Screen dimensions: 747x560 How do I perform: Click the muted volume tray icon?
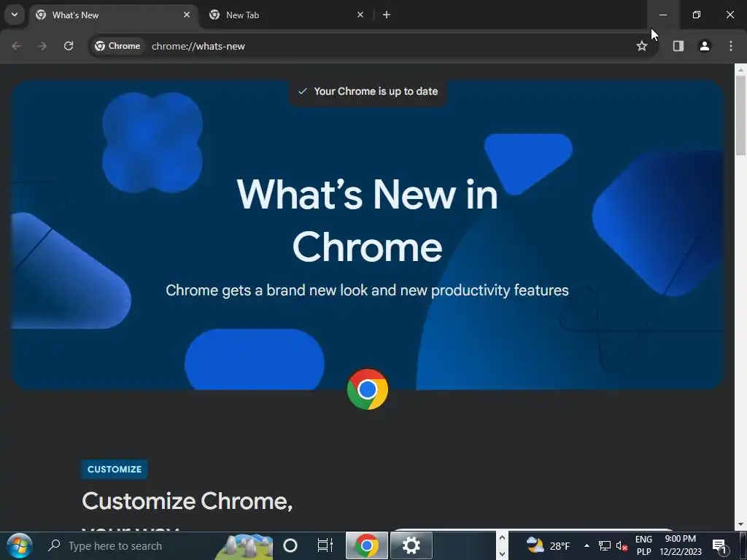pyautogui.click(x=622, y=545)
